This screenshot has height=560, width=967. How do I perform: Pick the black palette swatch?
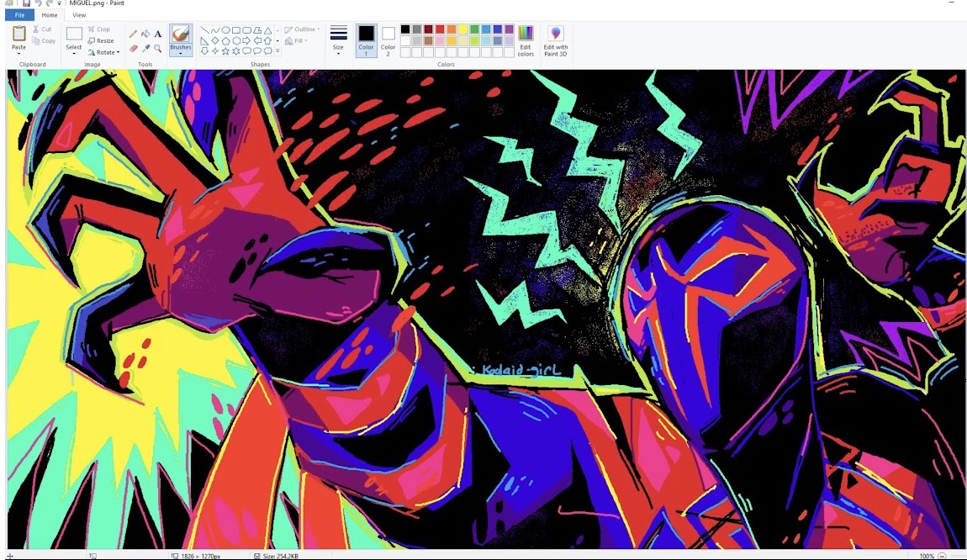405,29
